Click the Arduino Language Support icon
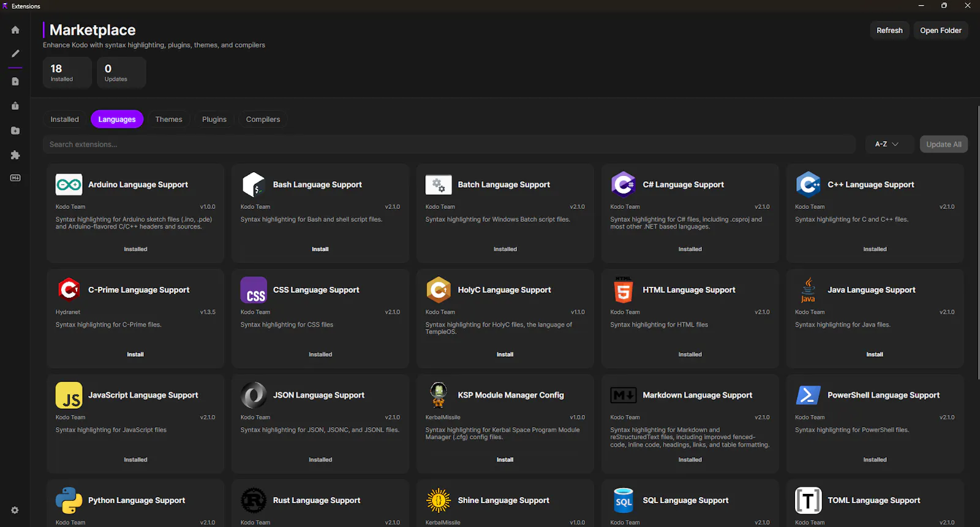The height and width of the screenshot is (527, 980). click(69, 184)
